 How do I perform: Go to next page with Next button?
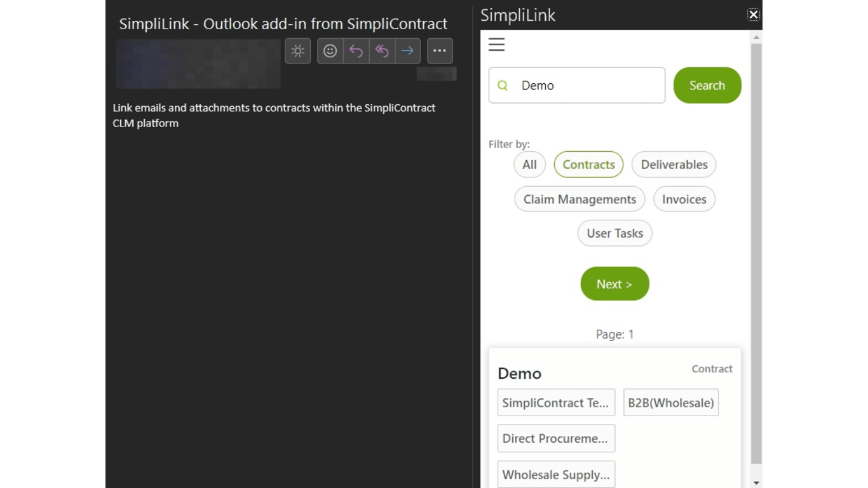[614, 284]
